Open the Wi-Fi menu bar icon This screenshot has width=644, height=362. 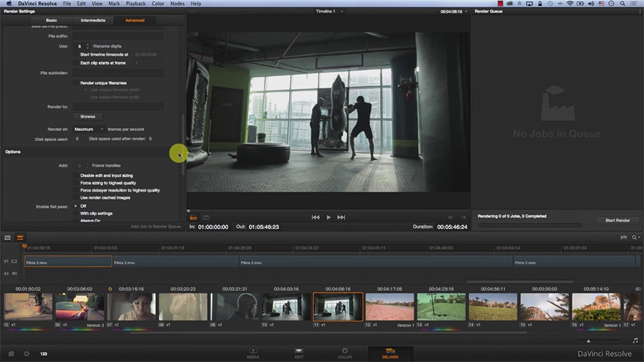[570, 3]
